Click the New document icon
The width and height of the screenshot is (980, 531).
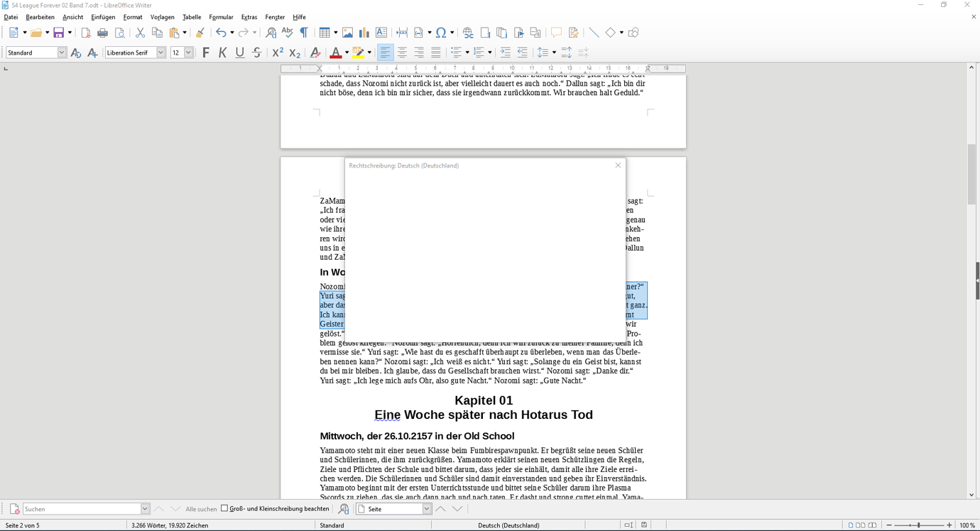coord(13,33)
